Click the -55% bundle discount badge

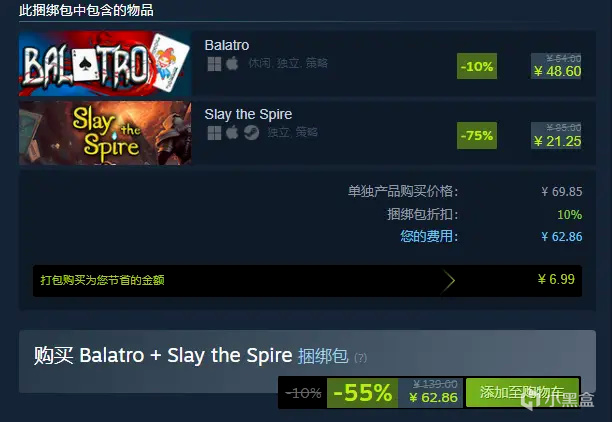pos(363,393)
